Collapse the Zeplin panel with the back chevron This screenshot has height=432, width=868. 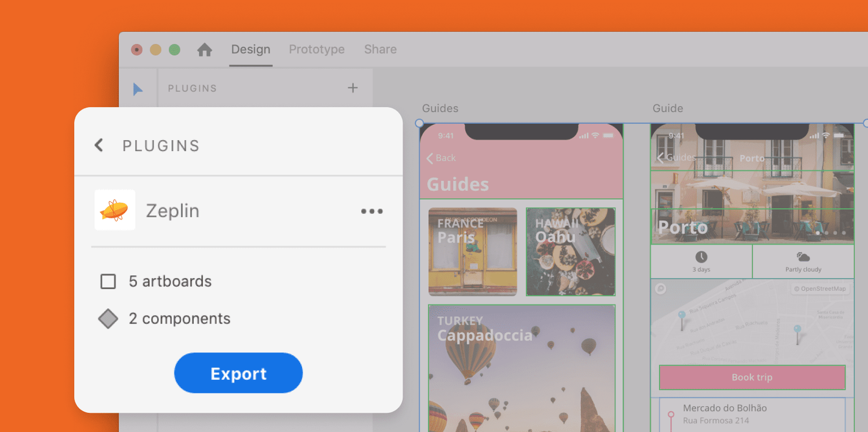[x=98, y=145]
